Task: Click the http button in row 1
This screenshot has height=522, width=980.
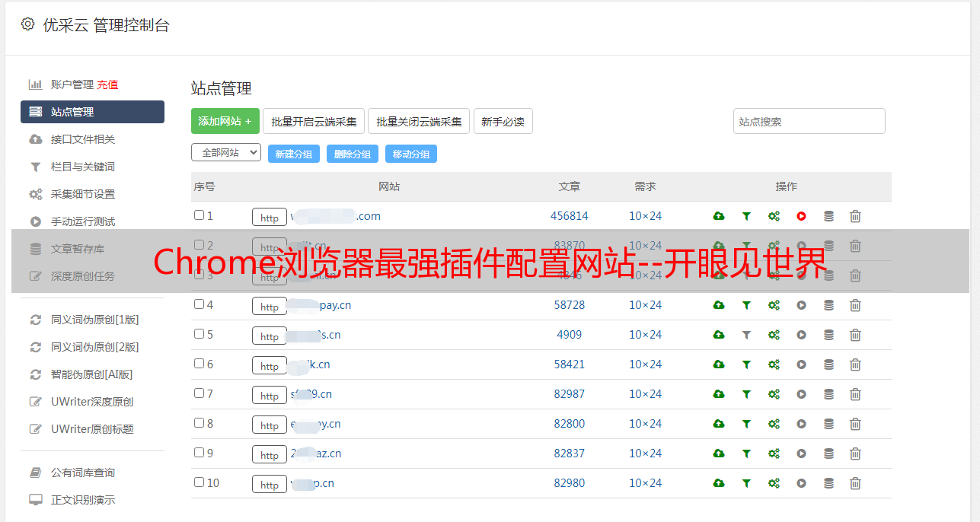Action: point(270,218)
